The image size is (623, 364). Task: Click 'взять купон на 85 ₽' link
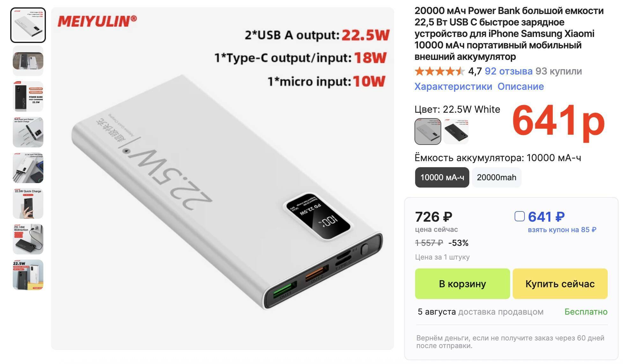[562, 230]
